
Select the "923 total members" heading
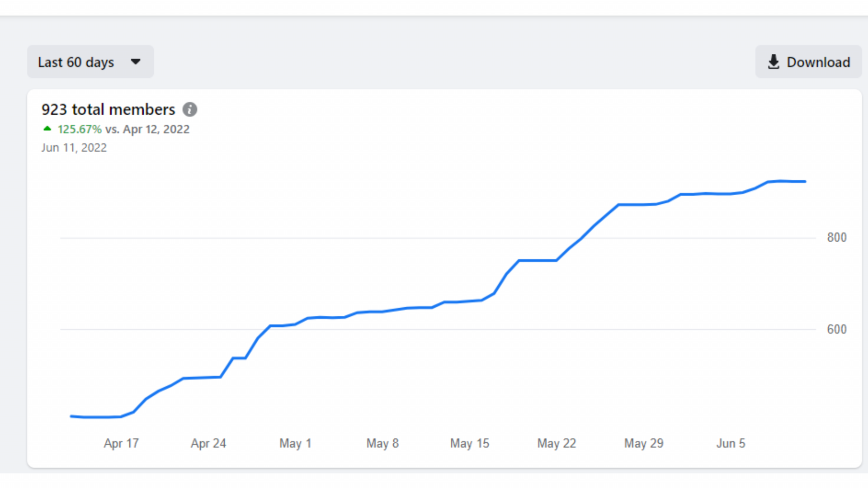click(108, 109)
